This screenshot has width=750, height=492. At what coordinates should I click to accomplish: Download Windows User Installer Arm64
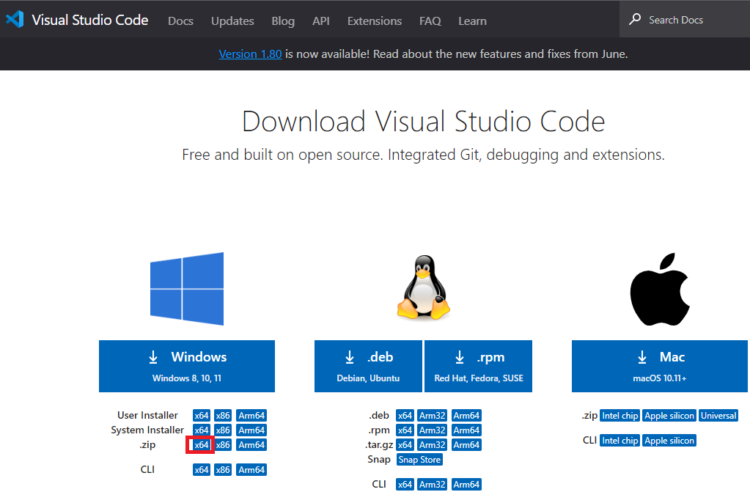point(252,415)
